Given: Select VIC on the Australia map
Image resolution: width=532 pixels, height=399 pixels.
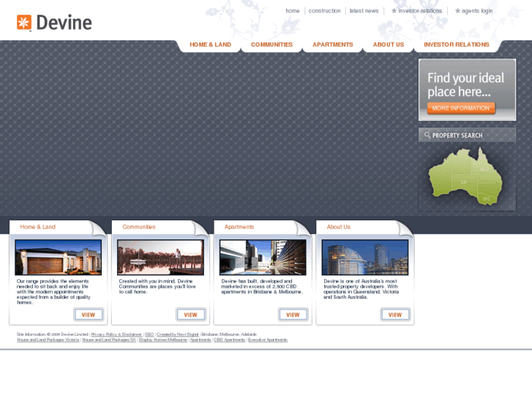Looking at the screenshot, I should tap(486, 199).
